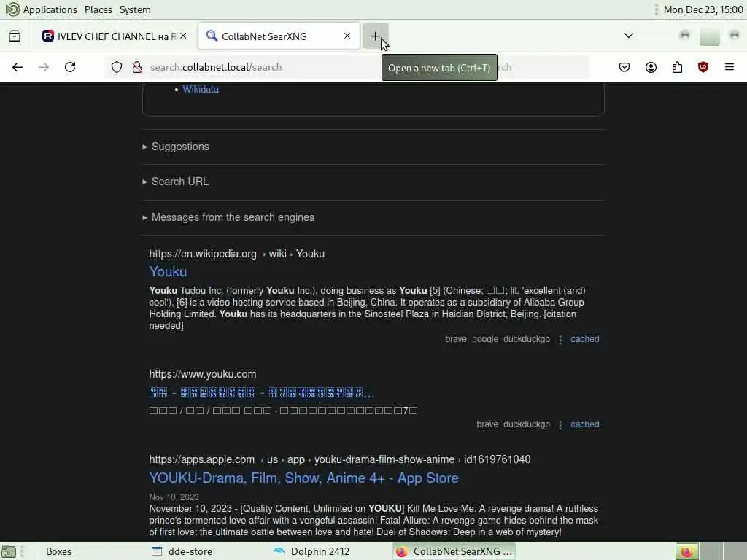Open the Places menu

coord(98,9)
